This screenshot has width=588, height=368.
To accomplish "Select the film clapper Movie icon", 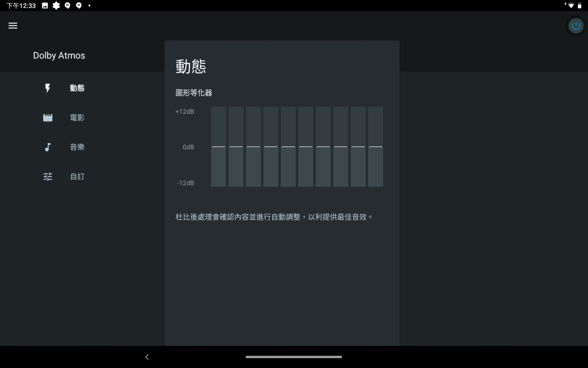I will (48, 118).
